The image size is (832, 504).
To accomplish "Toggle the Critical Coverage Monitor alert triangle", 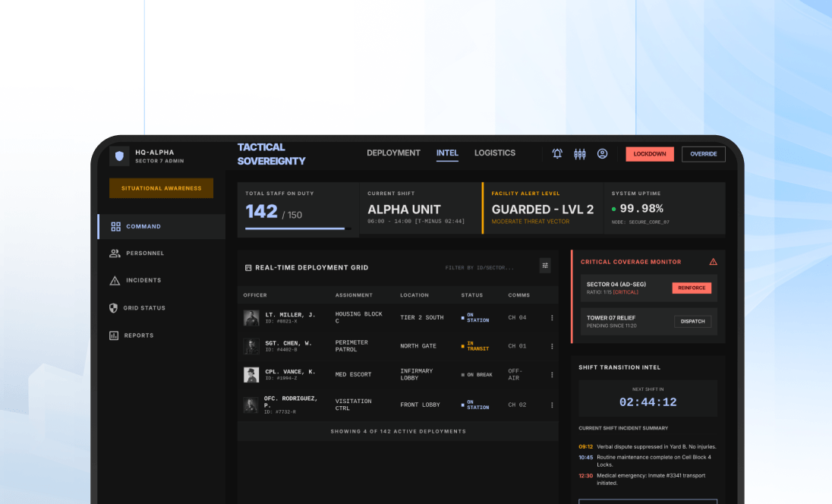I will tap(712, 261).
